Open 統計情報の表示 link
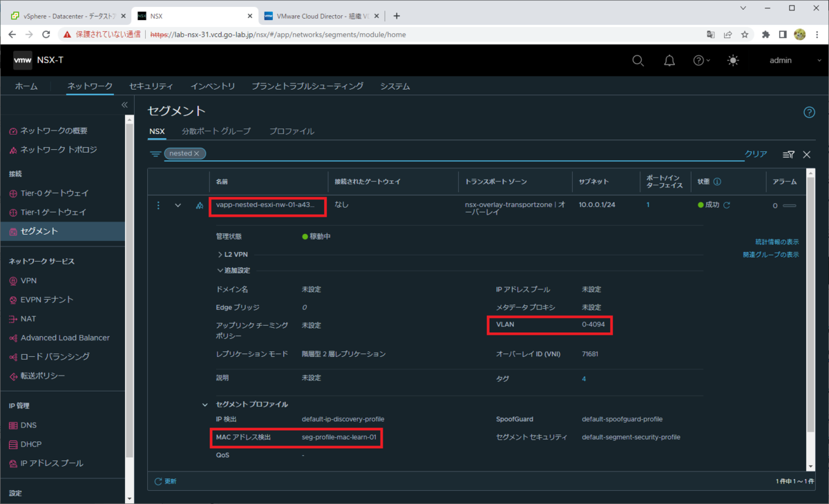This screenshot has width=829, height=504. pos(777,242)
